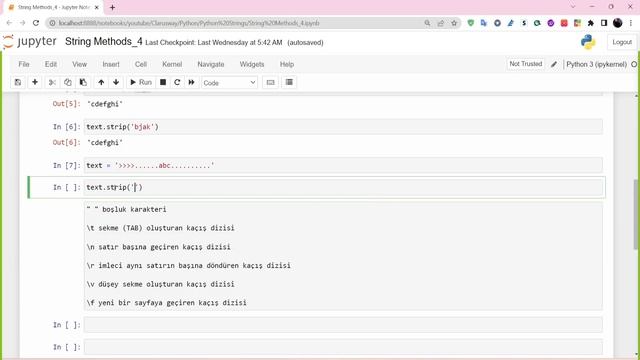Open the Insert menu
Screen dimensions: 640x360
click(x=111, y=64)
